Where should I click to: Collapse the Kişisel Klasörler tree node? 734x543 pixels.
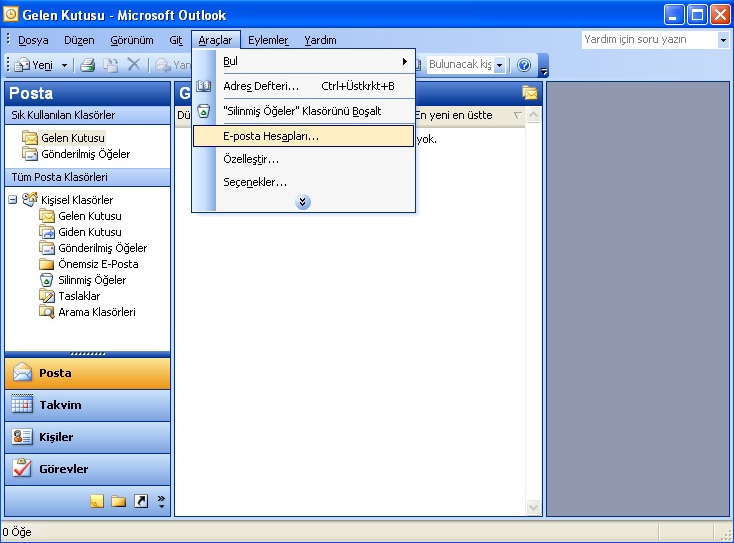pyautogui.click(x=13, y=200)
